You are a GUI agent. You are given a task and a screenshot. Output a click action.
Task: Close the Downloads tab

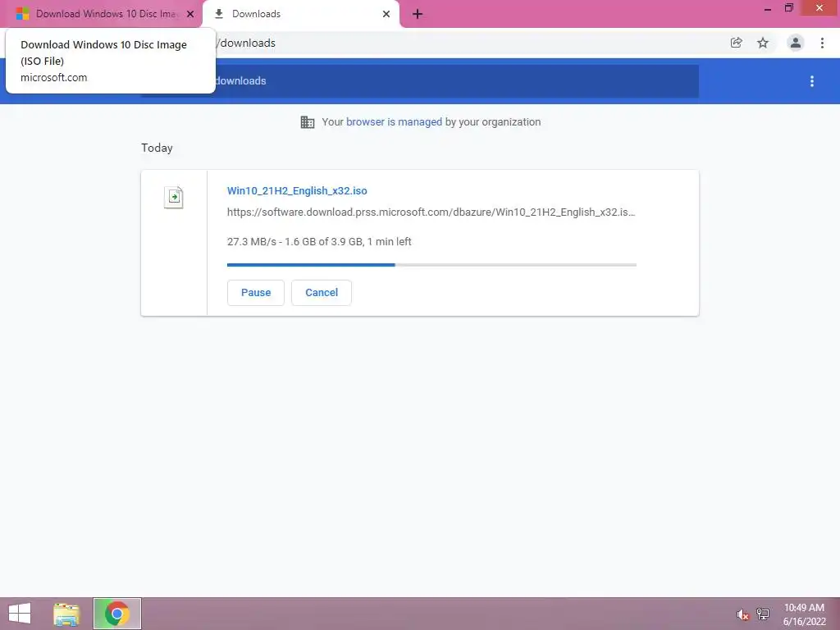(x=386, y=14)
